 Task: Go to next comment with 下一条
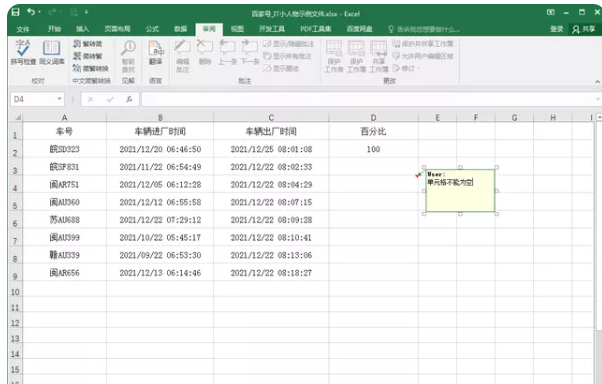point(250,52)
